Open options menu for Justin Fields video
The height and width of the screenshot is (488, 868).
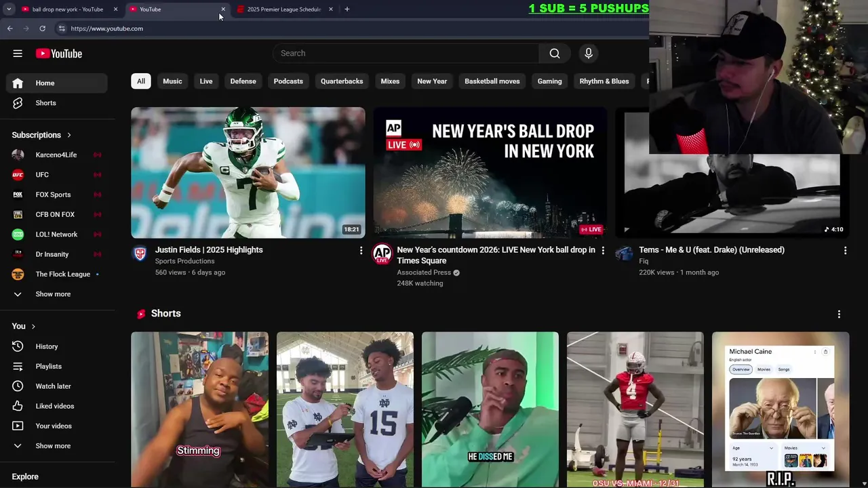tap(361, 251)
